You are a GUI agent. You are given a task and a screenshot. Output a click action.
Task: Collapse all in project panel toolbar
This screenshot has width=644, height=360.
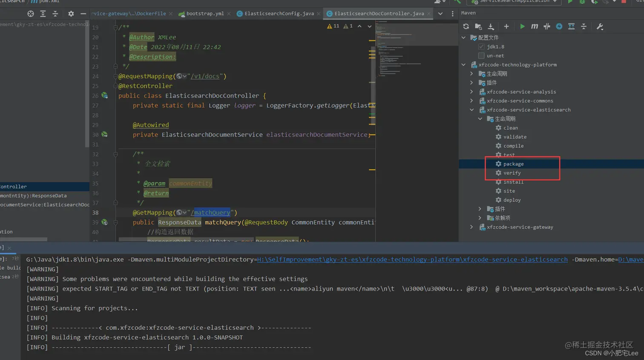(55, 14)
